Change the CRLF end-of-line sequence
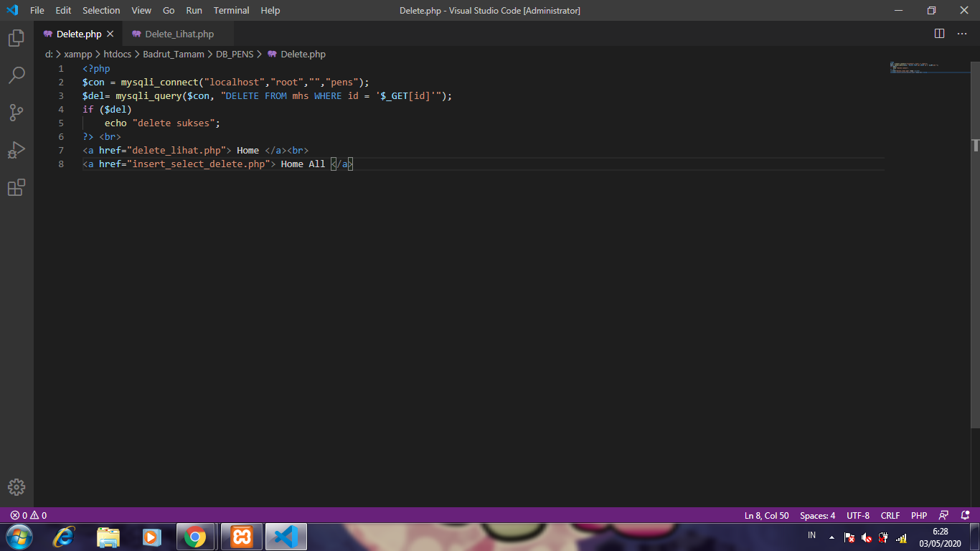980x551 pixels. coord(890,515)
